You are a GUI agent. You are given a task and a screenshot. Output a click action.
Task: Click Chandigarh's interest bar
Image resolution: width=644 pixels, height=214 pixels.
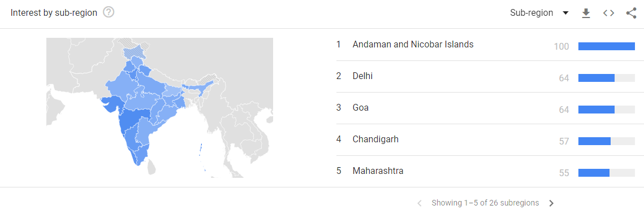[607, 141]
